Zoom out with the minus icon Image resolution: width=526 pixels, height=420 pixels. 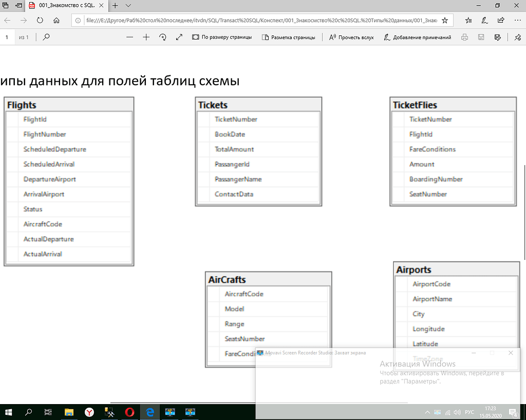pos(129,37)
